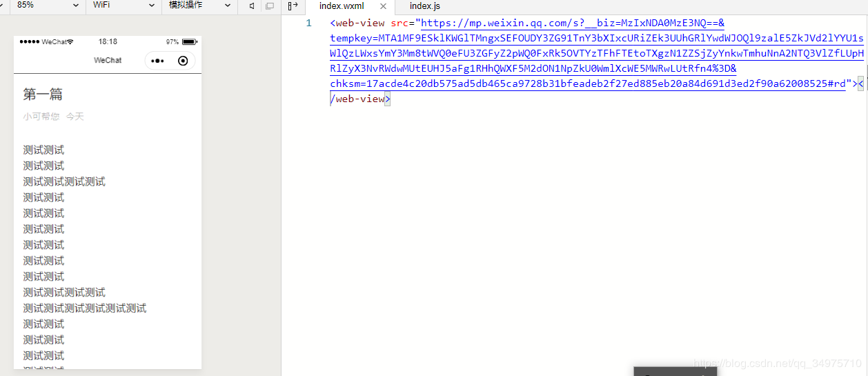
Task: Open the 模拟操作 dropdown
Action: pyautogui.click(x=200, y=6)
